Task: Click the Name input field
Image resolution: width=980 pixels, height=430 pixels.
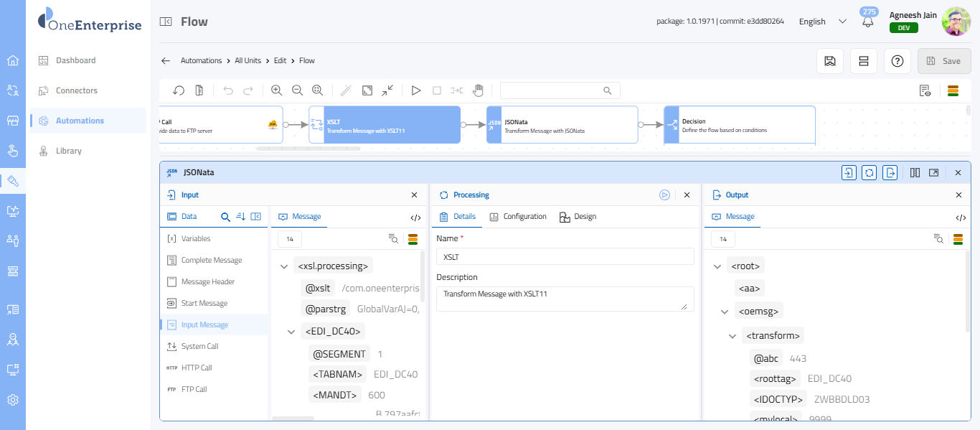Action: 565,256
